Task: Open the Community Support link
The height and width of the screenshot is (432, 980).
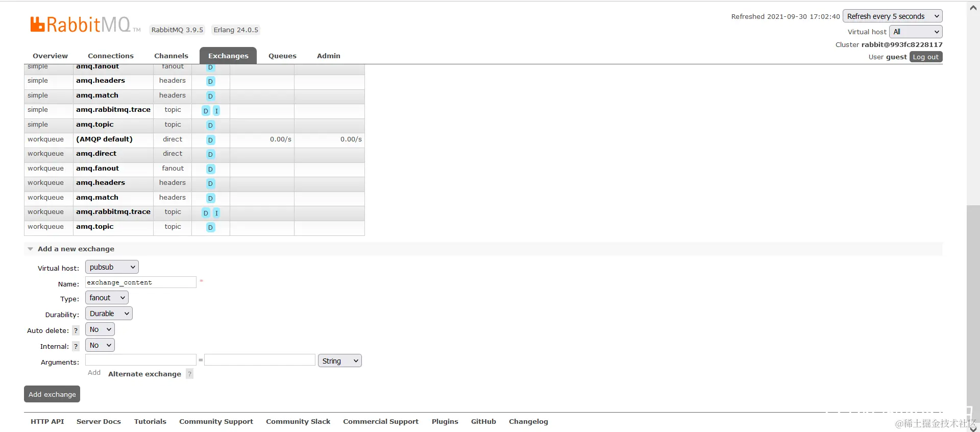Action: [x=216, y=421]
